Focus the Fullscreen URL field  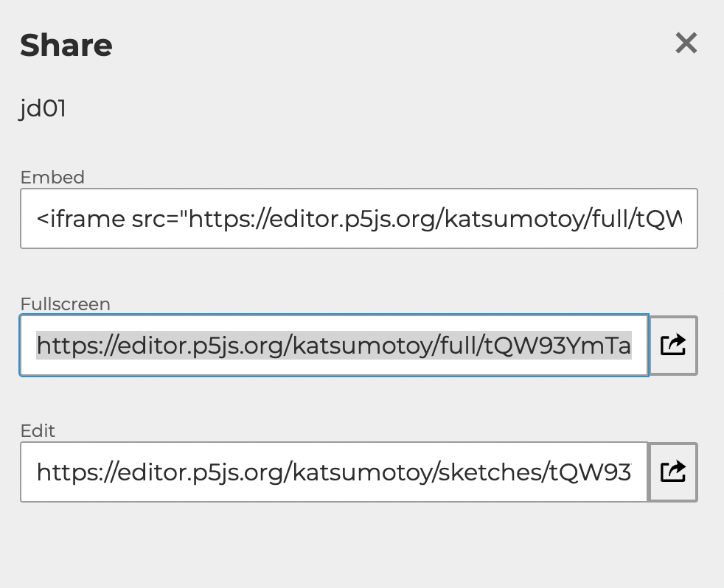(334, 346)
